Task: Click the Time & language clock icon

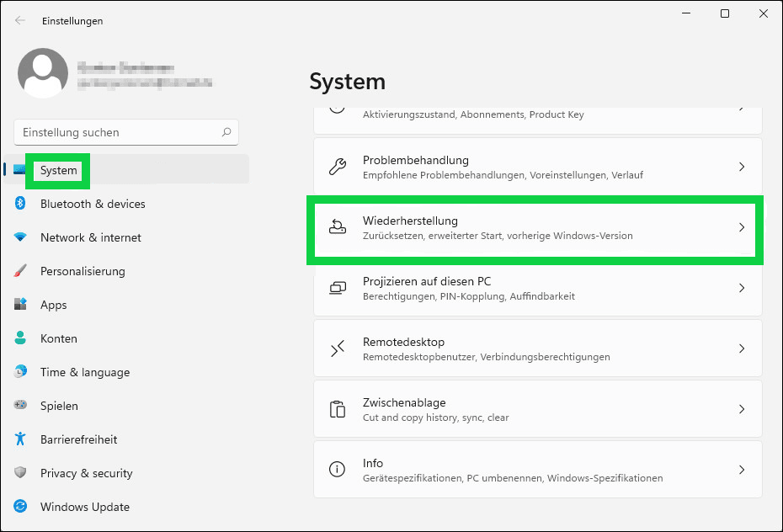Action: tap(20, 372)
